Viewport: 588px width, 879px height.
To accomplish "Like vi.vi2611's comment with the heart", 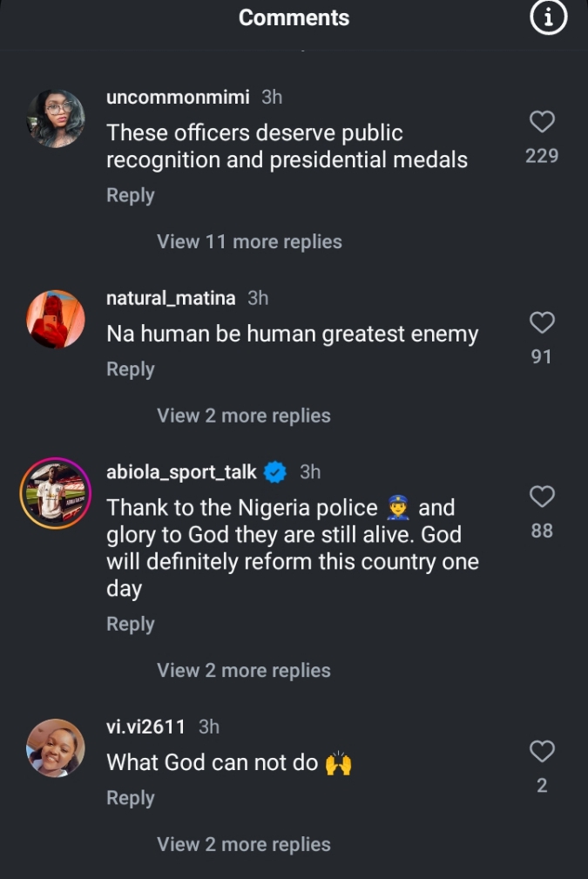I will tap(542, 751).
